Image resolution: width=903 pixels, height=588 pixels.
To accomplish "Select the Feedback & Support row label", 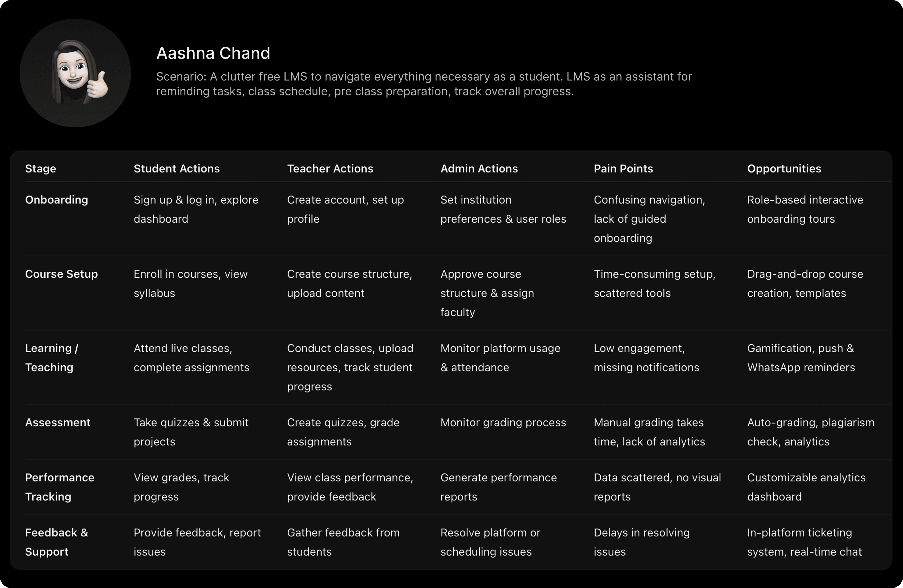I will 57,542.
